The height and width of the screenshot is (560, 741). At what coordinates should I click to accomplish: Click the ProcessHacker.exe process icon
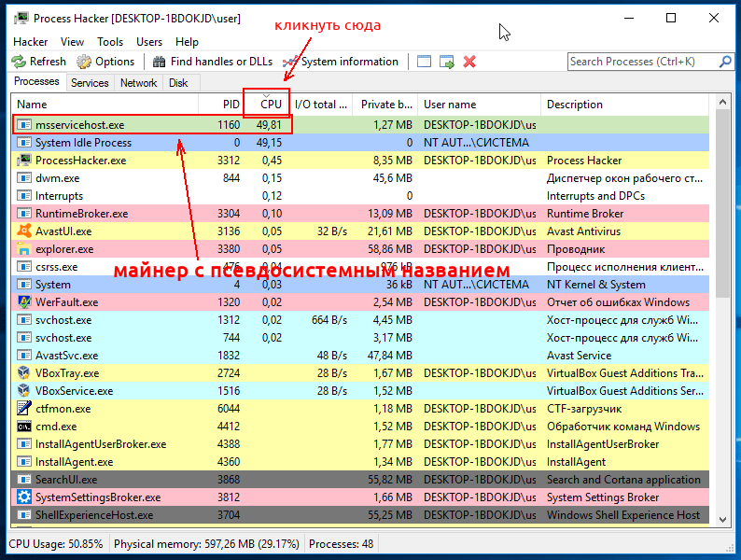pos(24,161)
